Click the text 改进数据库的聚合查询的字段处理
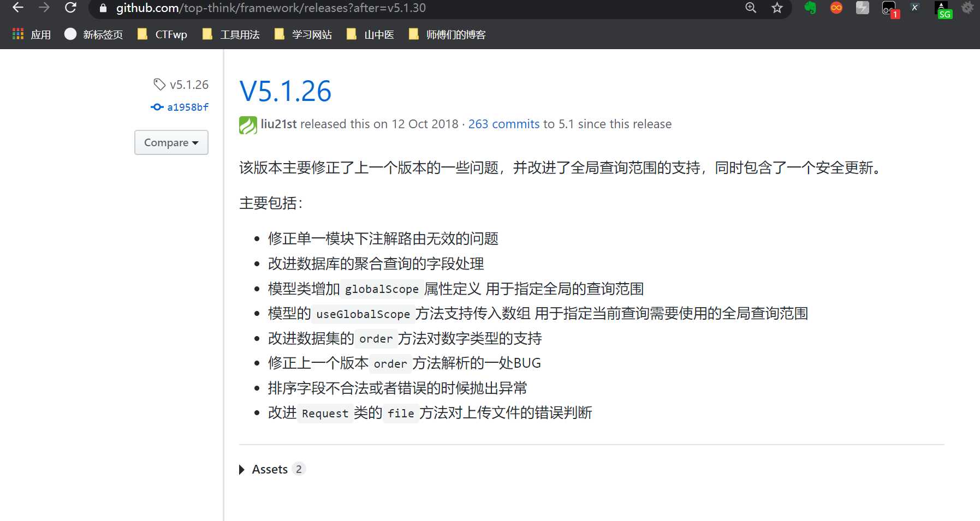The height and width of the screenshot is (521, 980). [x=376, y=264]
